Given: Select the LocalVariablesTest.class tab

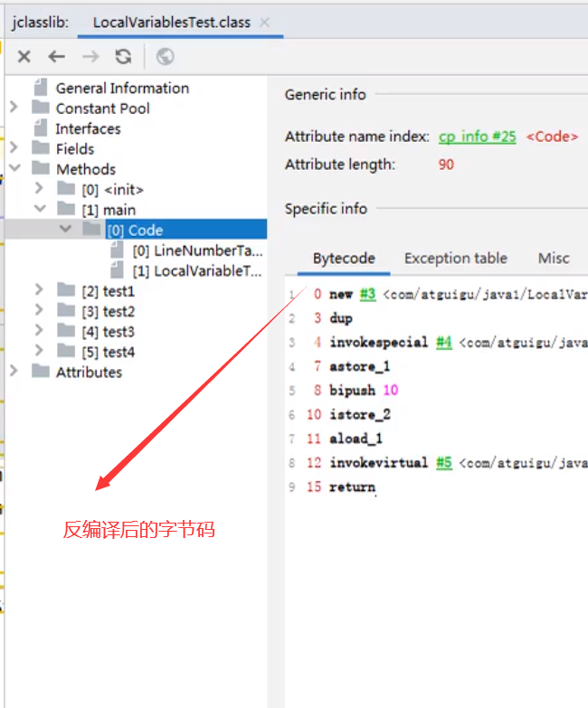Looking at the screenshot, I should pos(172,22).
